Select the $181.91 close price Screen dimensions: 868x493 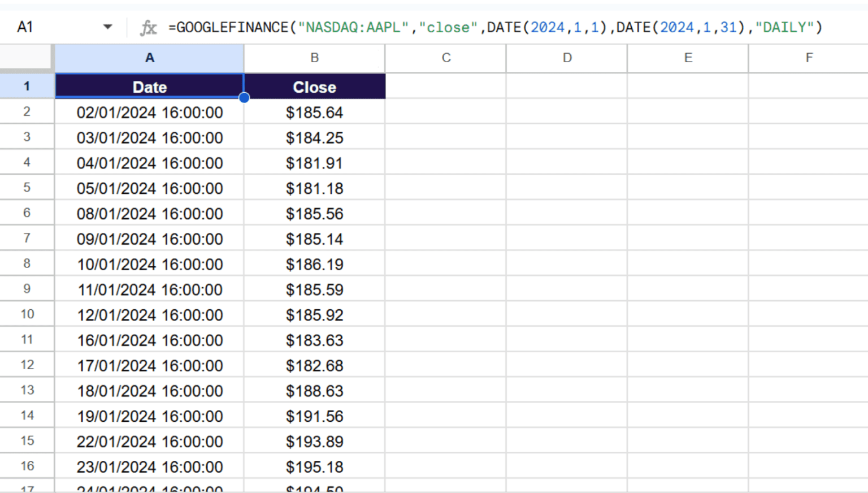click(x=314, y=163)
